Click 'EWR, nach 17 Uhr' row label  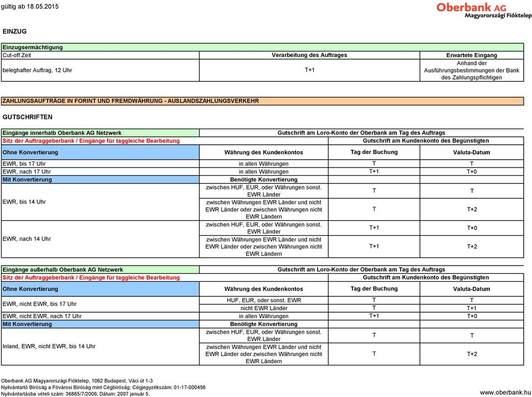tap(100, 171)
